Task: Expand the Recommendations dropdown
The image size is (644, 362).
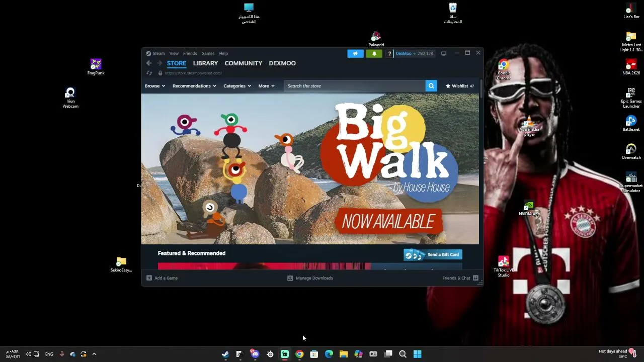Action: [x=194, y=86]
